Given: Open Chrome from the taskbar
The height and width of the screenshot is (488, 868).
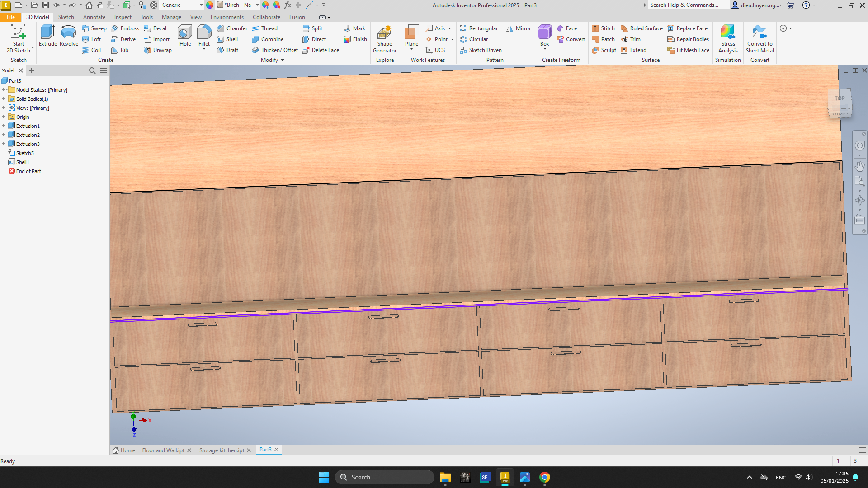Looking at the screenshot, I should tap(544, 477).
